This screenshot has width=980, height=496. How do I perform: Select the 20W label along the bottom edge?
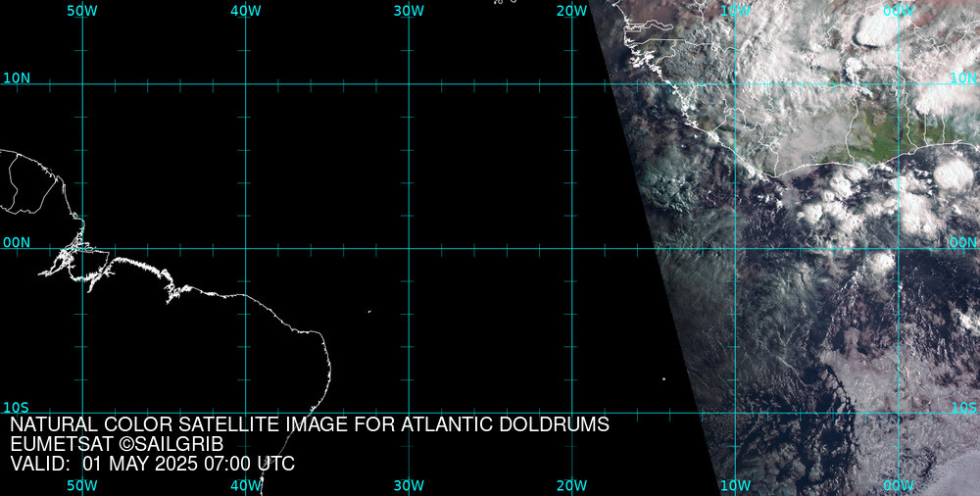tap(572, 485)
